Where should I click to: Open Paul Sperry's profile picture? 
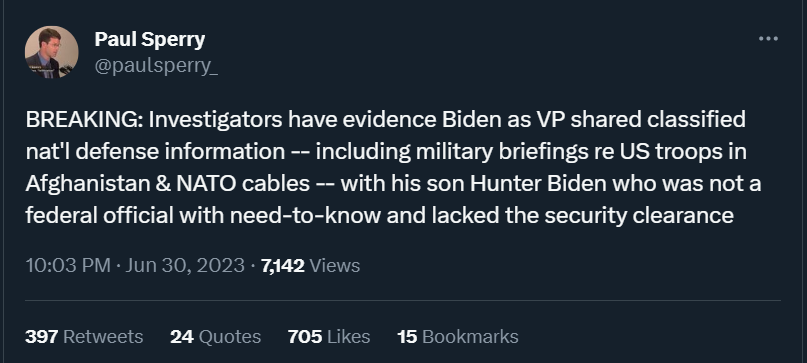pyautogui.click(x=51, y=52)
